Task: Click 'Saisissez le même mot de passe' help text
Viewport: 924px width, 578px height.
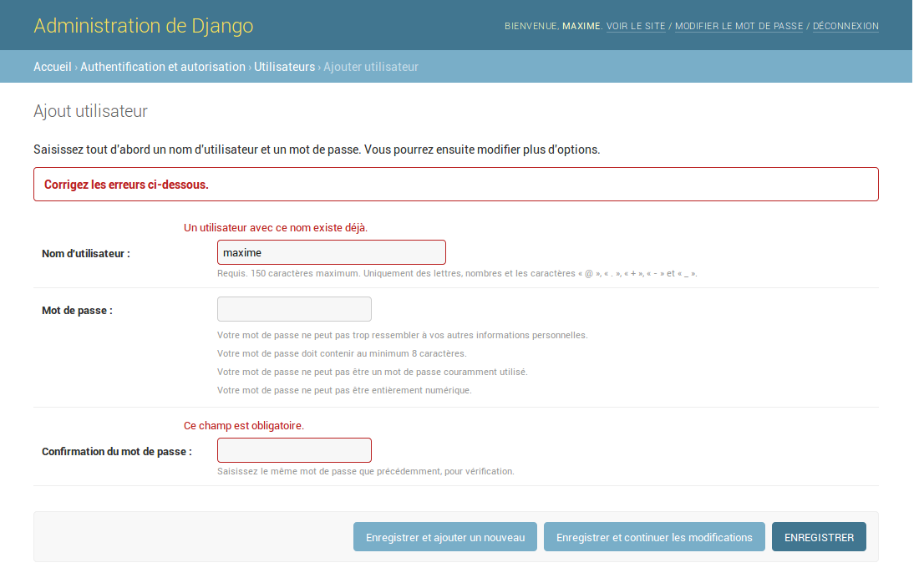Action: coord(365,471)
